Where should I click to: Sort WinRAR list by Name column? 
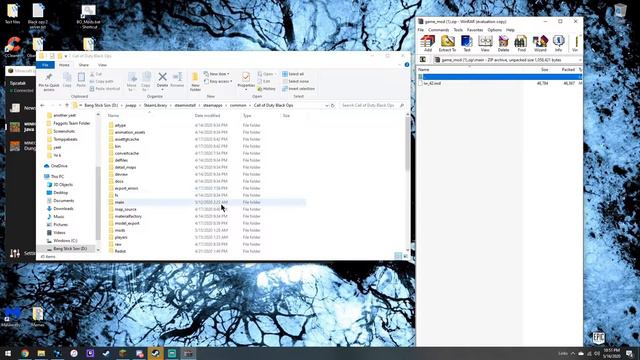(424, 70)
